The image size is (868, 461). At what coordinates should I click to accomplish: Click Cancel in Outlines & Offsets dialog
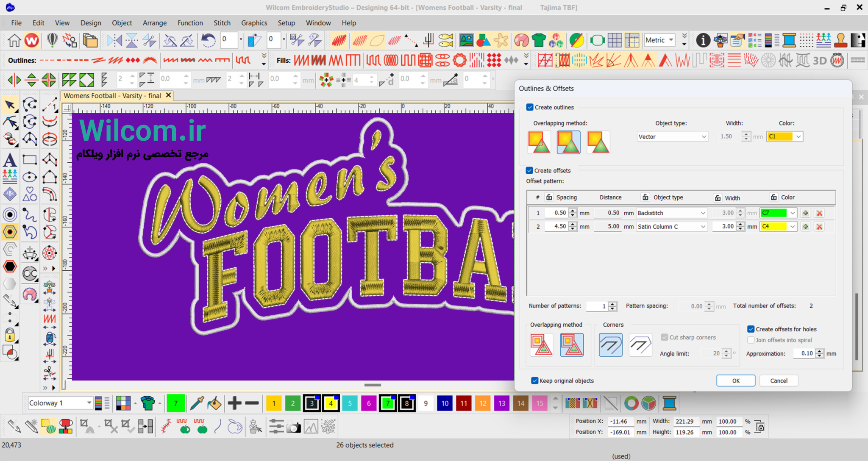coord(779,380)
